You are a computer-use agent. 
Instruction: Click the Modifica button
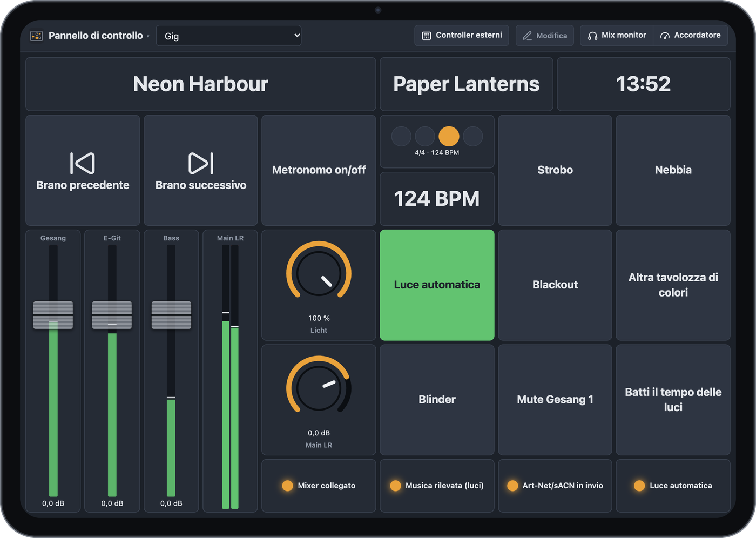click(545, 36)
